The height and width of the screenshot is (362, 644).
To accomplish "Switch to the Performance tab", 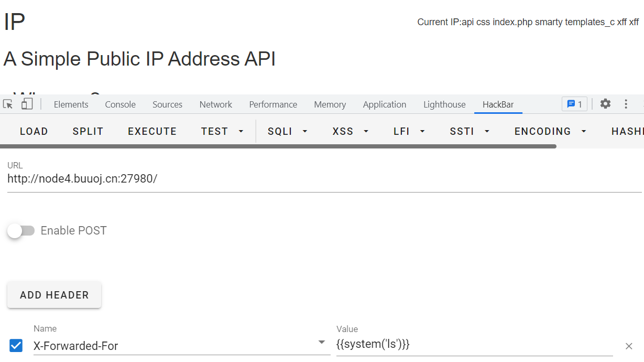I will [273, 104].
